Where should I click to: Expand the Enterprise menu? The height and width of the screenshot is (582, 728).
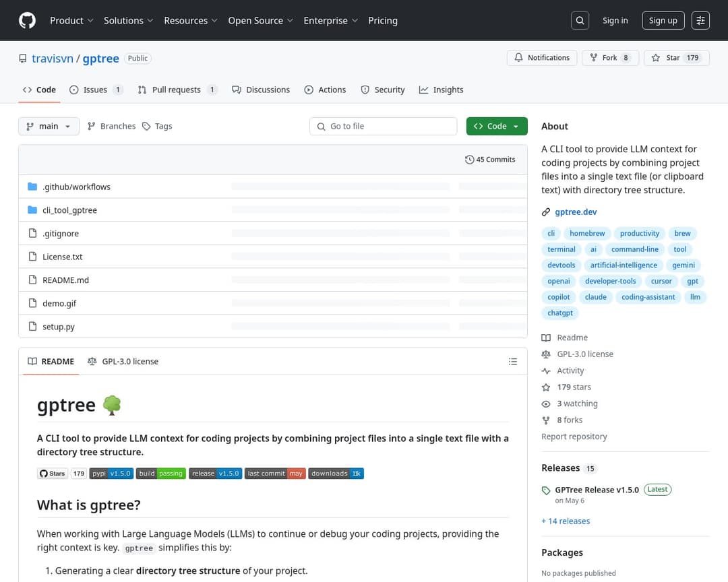pyautogui.click(x=330, y=20)
